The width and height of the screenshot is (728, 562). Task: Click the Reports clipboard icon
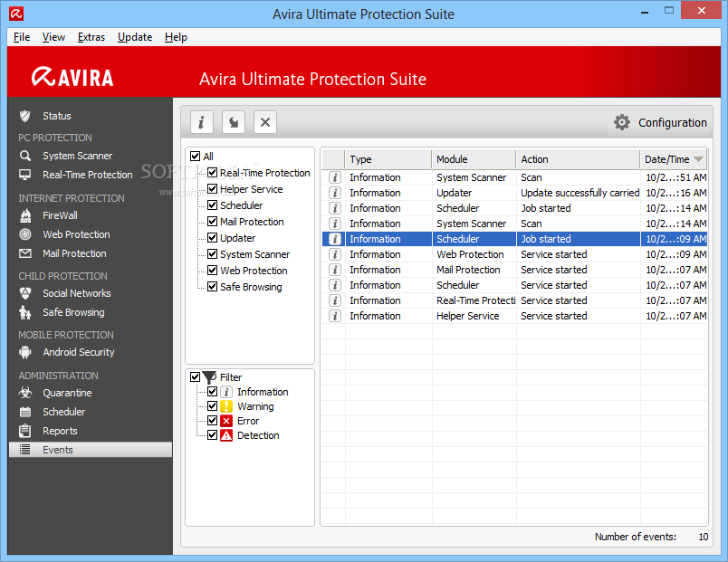[x=25, y=431]
